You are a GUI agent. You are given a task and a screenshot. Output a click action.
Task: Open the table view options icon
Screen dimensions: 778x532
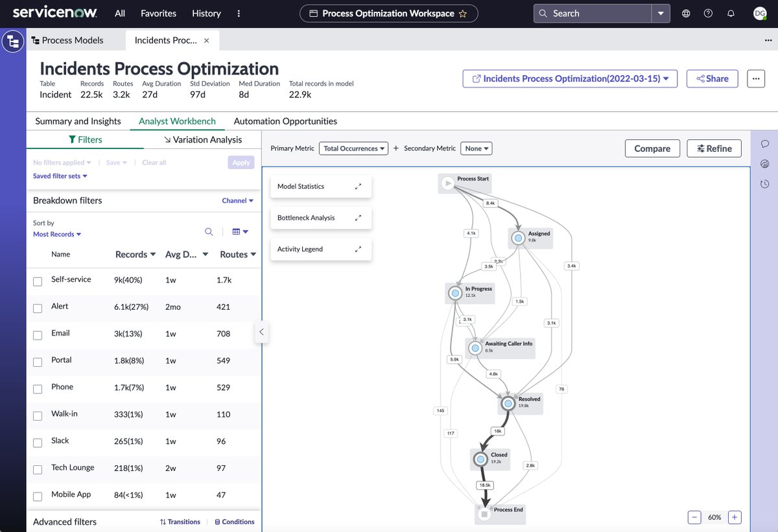[x=240, y=231]
